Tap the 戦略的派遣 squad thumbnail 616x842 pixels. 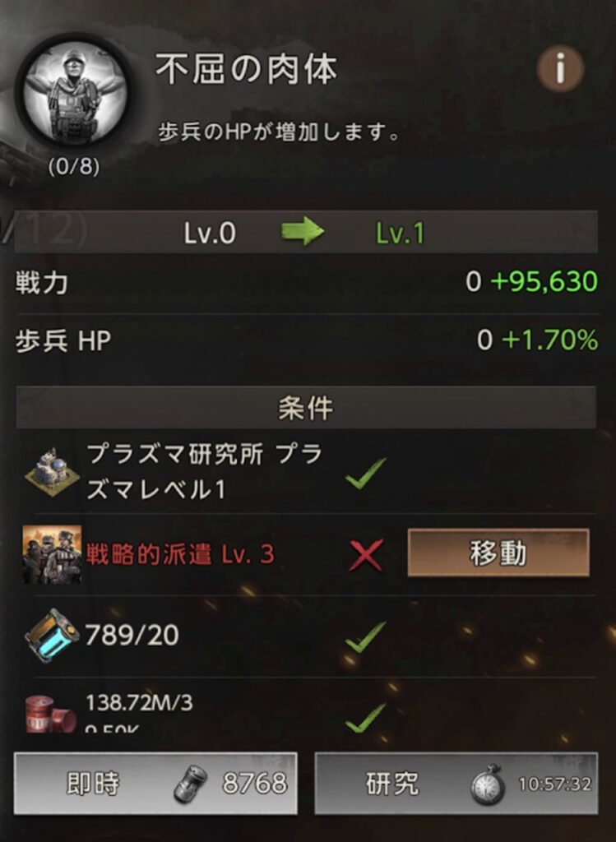[52, 554]
